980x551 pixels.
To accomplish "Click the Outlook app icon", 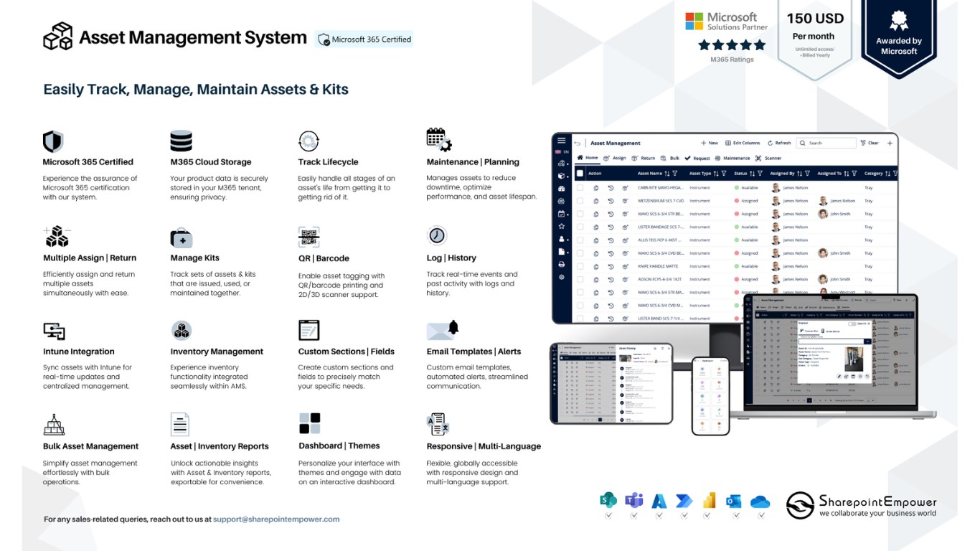I will click(x=733, y=500).
